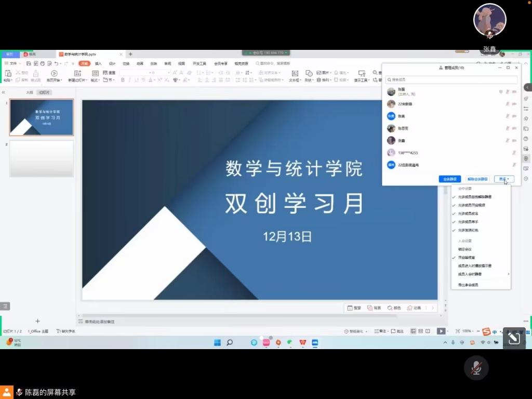Click the taskbar search magnifier icon
The image size is (532, 399).
230,342
